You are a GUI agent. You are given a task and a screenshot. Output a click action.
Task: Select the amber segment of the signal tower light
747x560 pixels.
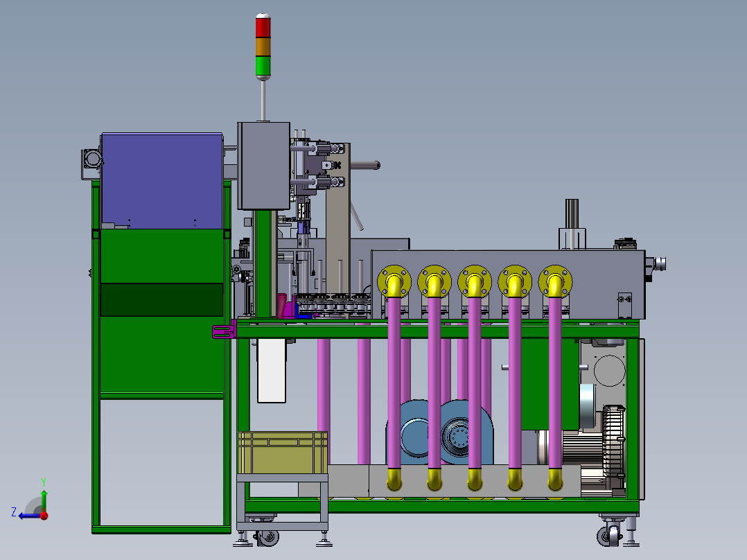[x=263, y=46]
